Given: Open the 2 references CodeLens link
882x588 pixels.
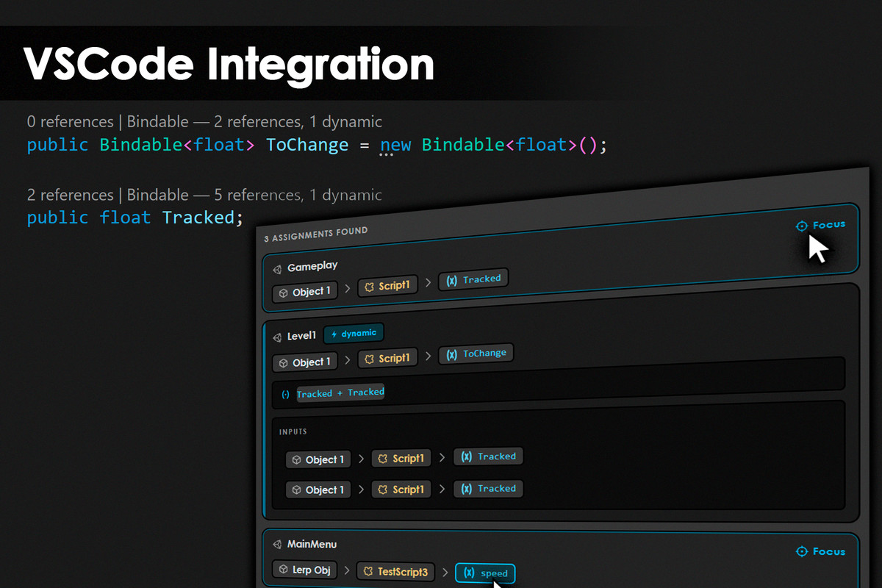Looking at the screenshot, I should [x=70, y=195].
